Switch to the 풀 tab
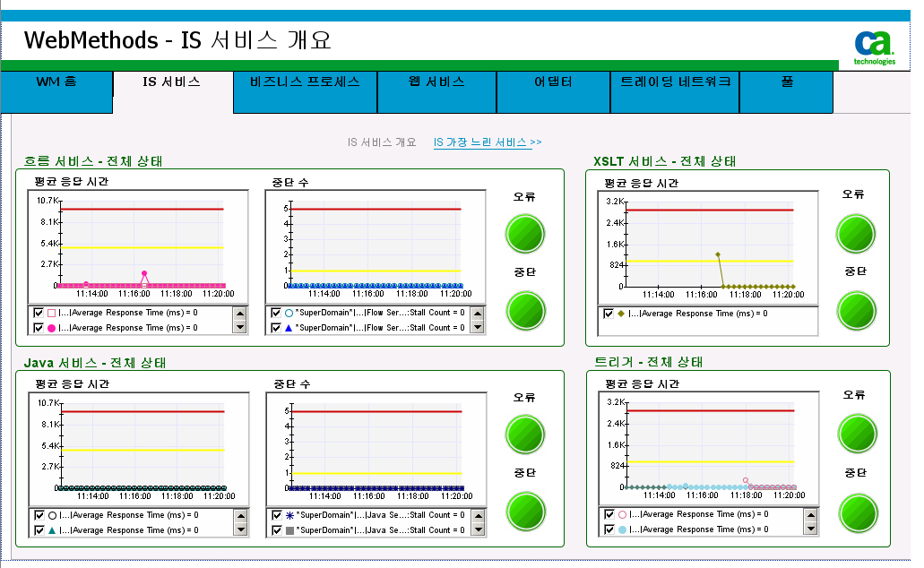Viewport: 924px width, 568px height. [786, 92]
